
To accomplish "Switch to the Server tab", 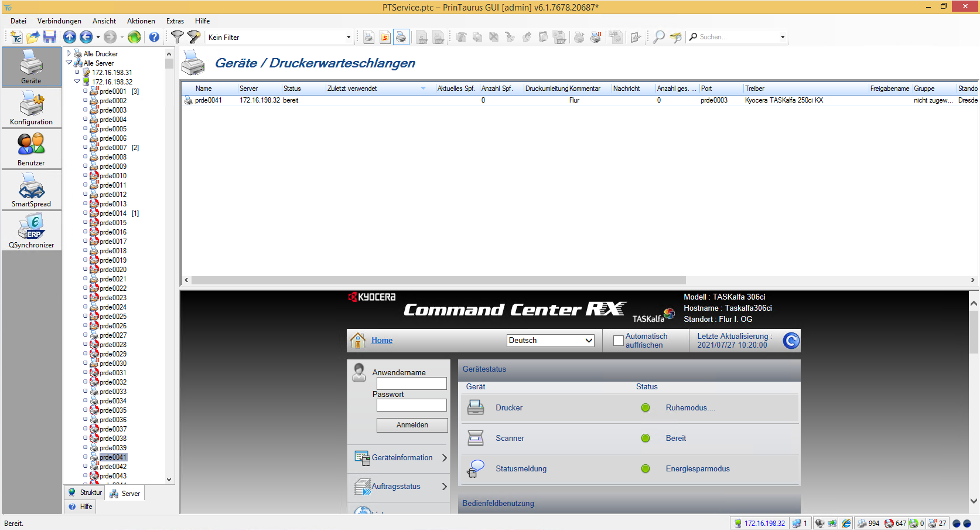I will click(125, 494).
